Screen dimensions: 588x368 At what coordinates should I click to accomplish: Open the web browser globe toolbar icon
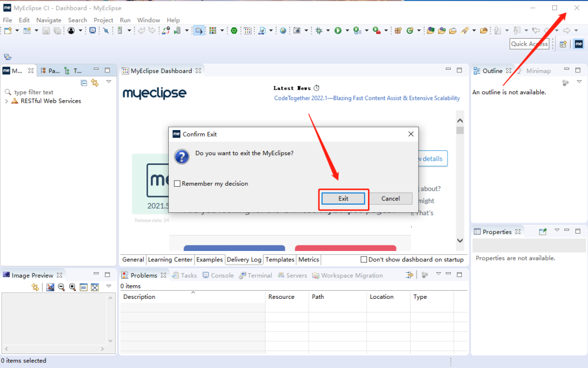pyautogui.click(x=283, y=31)
